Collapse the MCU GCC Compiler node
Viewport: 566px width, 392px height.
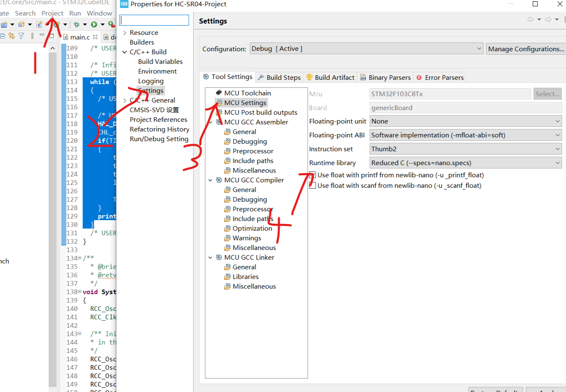[211, 180]
